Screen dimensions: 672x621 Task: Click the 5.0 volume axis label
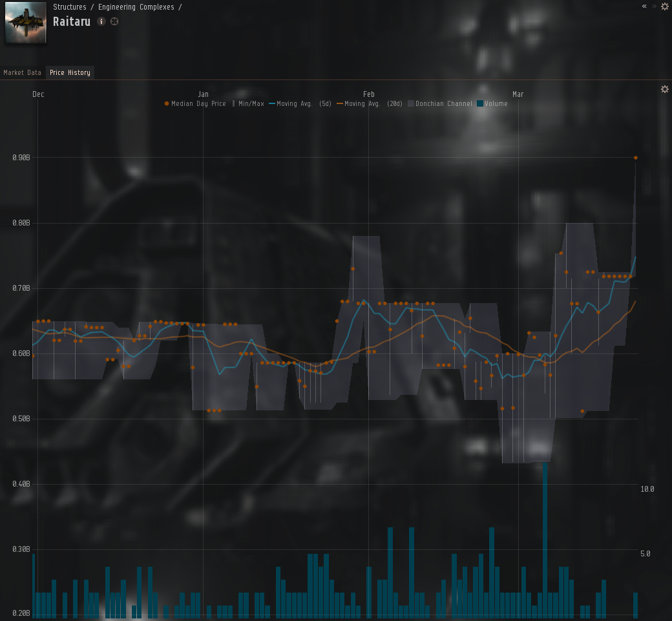point(646,554)
